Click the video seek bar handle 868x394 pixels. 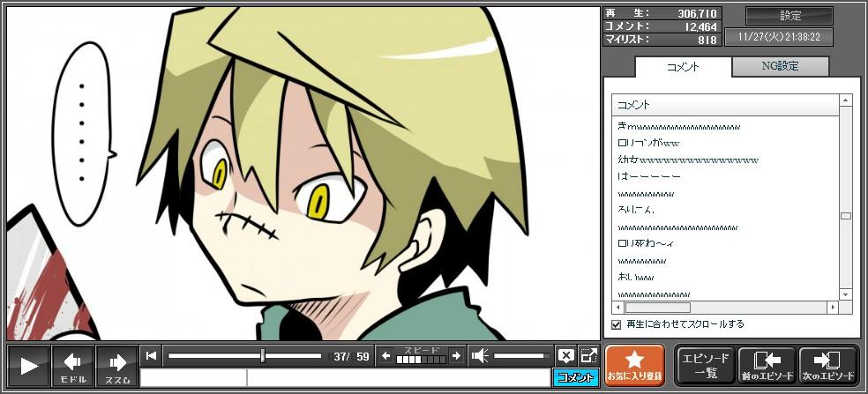pyautogui.click(x=263, y=356)
